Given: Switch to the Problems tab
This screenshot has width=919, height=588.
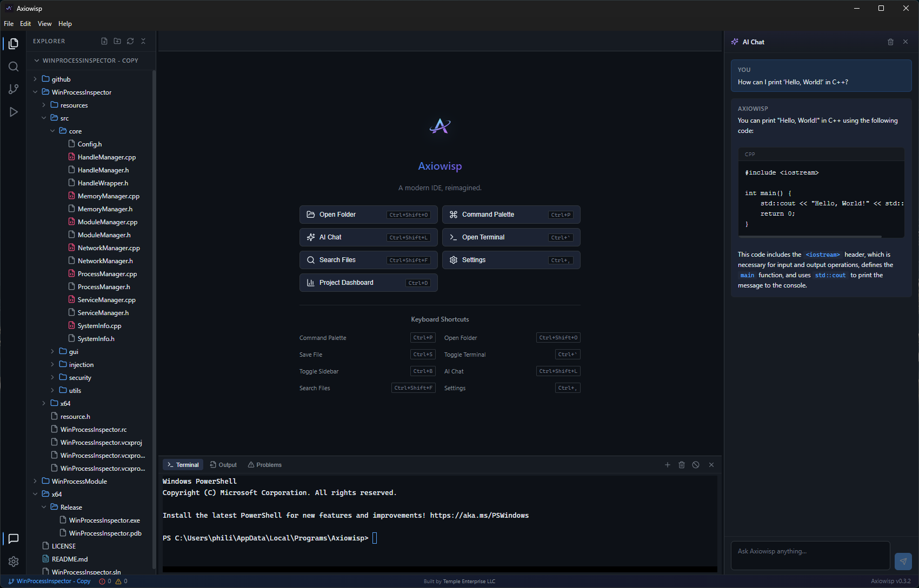Looking at the screenshot, I should (x=264, y=464).
